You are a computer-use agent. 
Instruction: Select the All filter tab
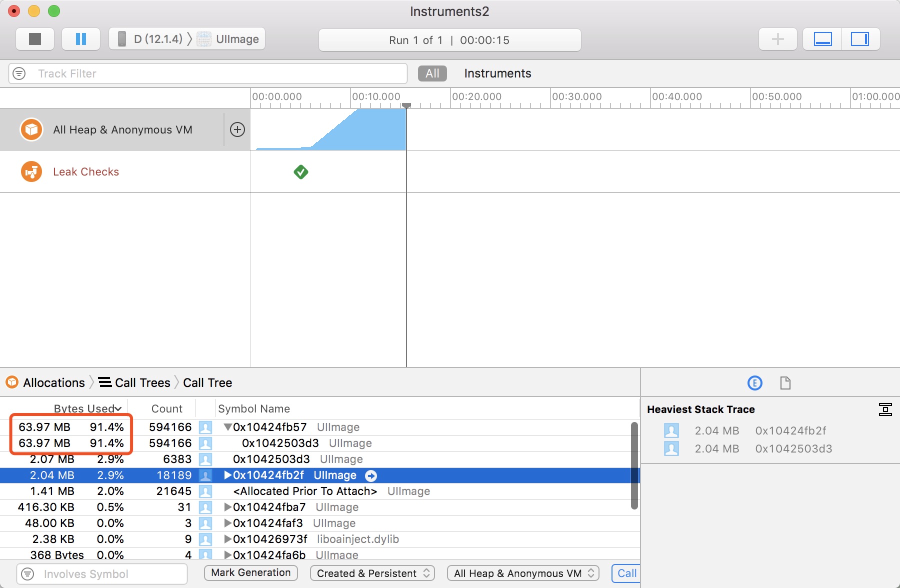tap(432, 73)
